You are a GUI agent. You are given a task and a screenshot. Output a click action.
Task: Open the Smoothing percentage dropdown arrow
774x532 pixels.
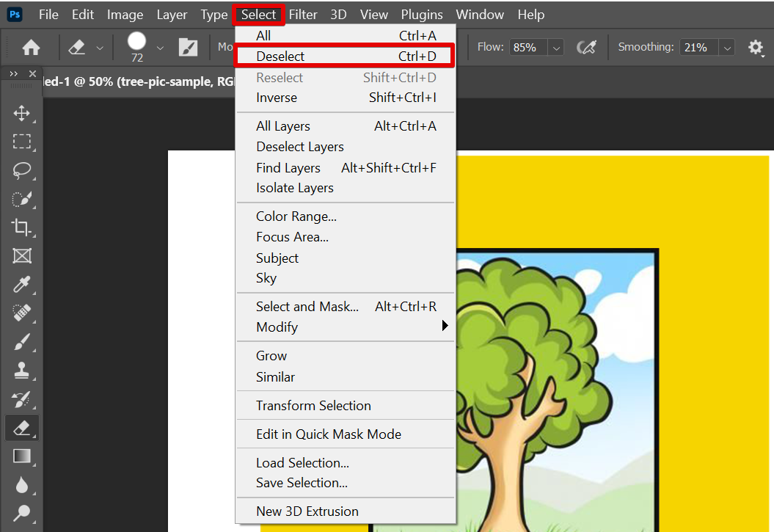click(727, 48)
